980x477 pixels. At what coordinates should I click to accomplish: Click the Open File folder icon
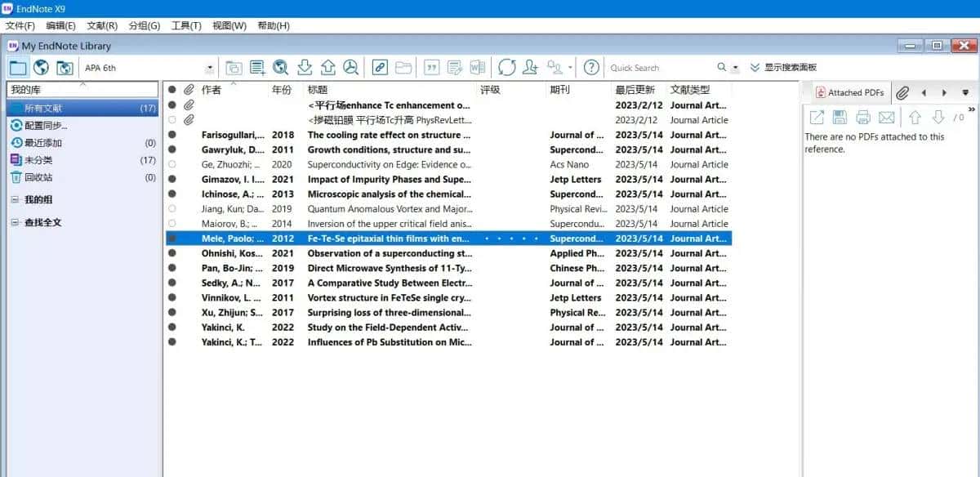(403, 68)
